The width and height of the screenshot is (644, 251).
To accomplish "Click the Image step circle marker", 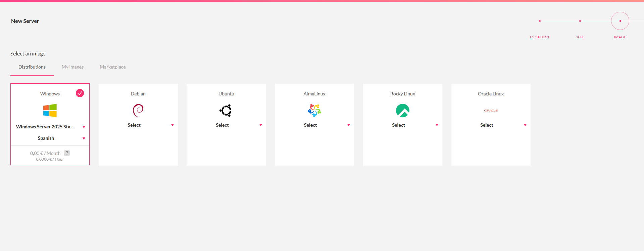I will (620, 21).
